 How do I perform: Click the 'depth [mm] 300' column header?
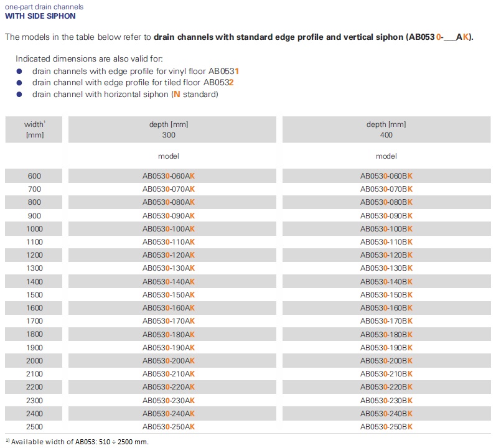(x=172, y=129)
